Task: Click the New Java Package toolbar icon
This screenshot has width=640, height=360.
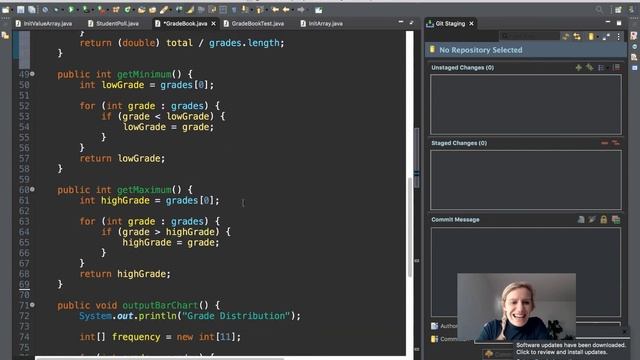Action: (x=116, y=10)
